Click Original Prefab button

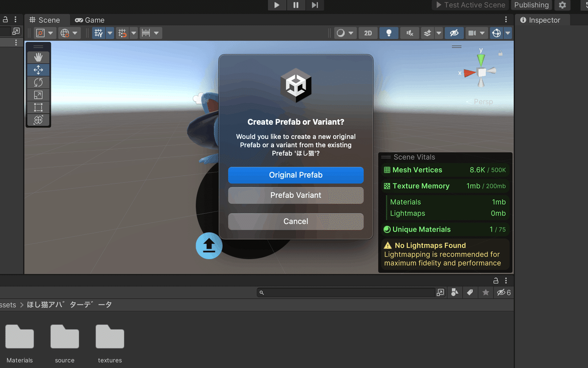coord(296,175)
